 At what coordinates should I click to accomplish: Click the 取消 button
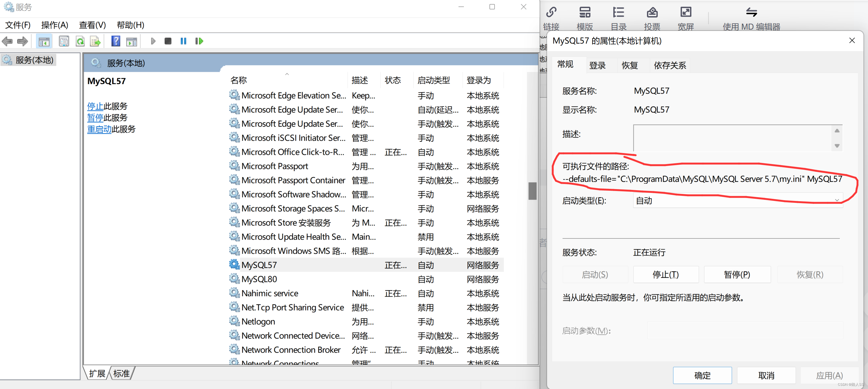[766, 375]
